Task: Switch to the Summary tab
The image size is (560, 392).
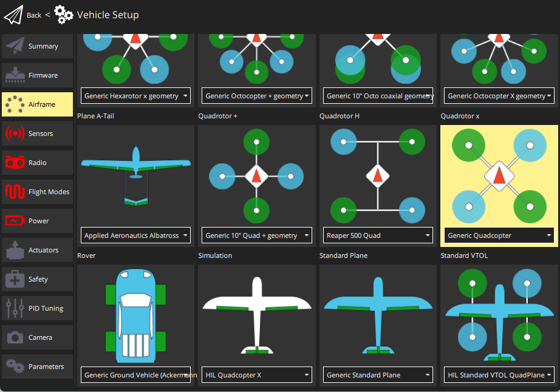Action: pos(37,46)
